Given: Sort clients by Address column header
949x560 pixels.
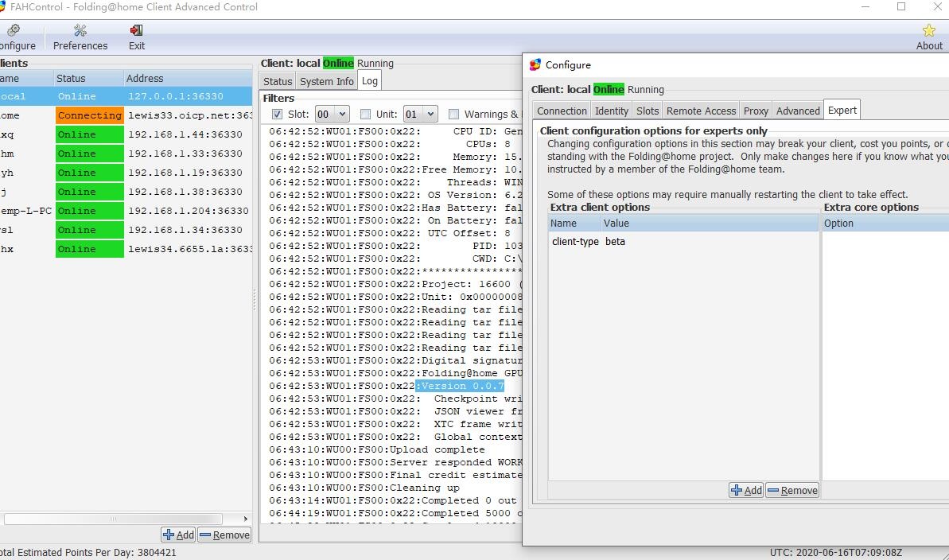Looking at the screenshot, I should [188, 78].
